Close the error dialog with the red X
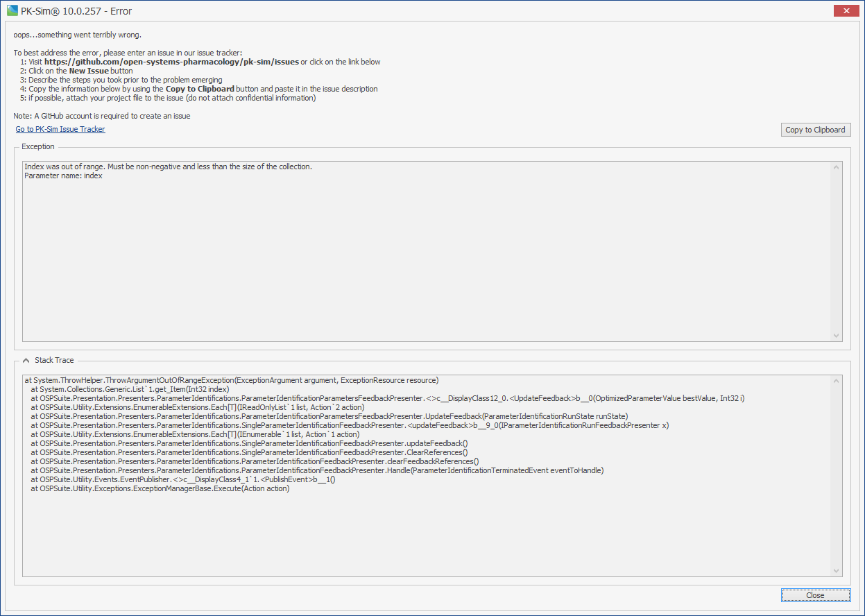865x616 pixels. pyautogui.click(x=846, y=10)
